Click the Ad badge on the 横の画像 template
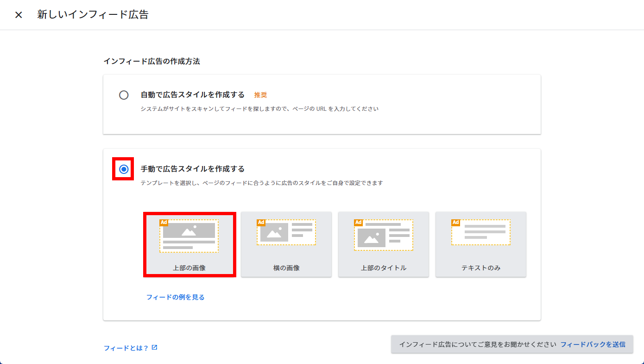Image resolution: width=644 pixels, height=364 pixels. point(261,223)
